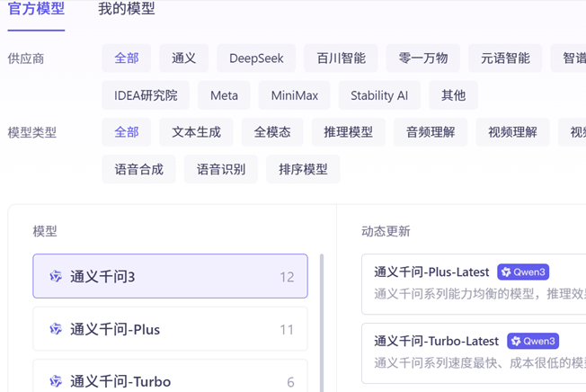Click the 通义千问3 model logo icon
The image size is (586, 392).
pyautogui.click(x=56, y=277)
